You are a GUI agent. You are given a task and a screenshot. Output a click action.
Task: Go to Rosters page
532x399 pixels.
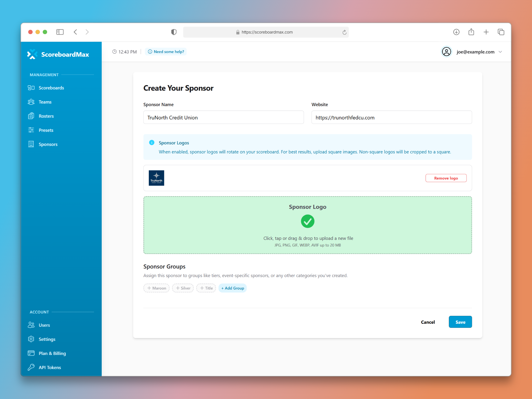[x=46, y=116]
